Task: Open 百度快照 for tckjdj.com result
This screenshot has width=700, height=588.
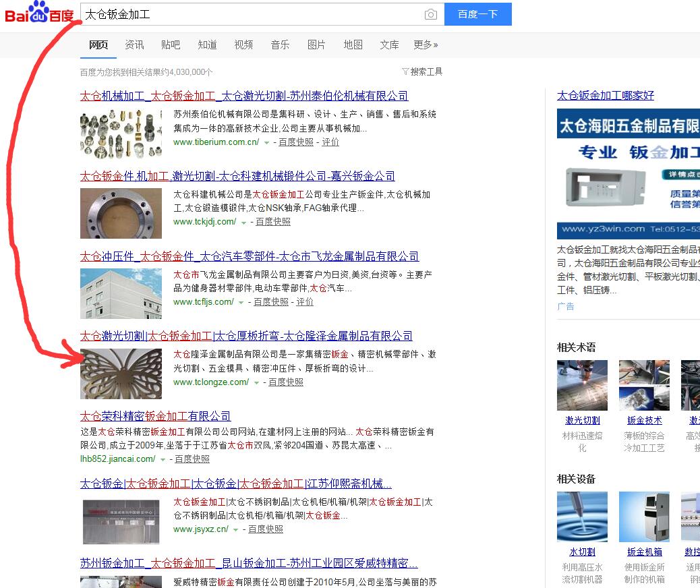Action: click(x=273, y=221)
